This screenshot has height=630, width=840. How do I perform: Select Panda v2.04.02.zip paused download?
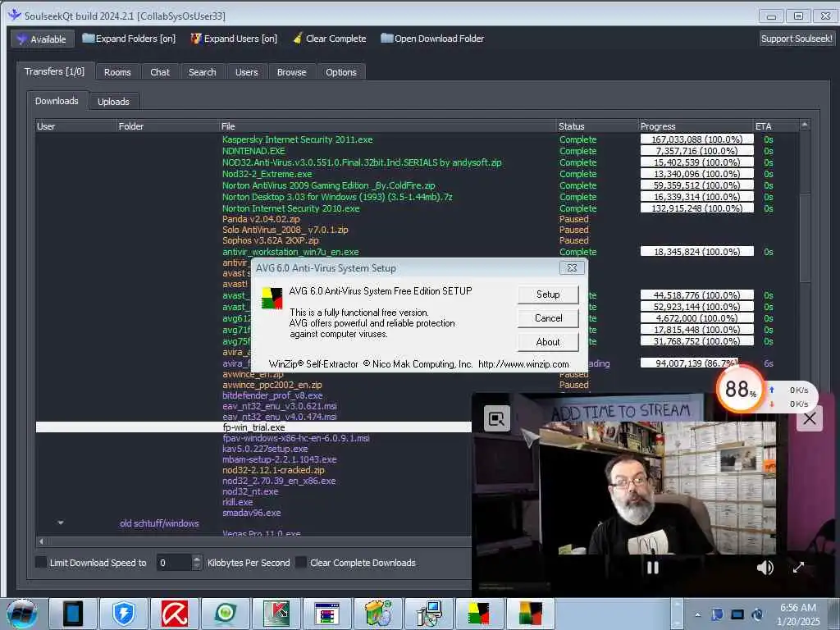coord(261,219)
